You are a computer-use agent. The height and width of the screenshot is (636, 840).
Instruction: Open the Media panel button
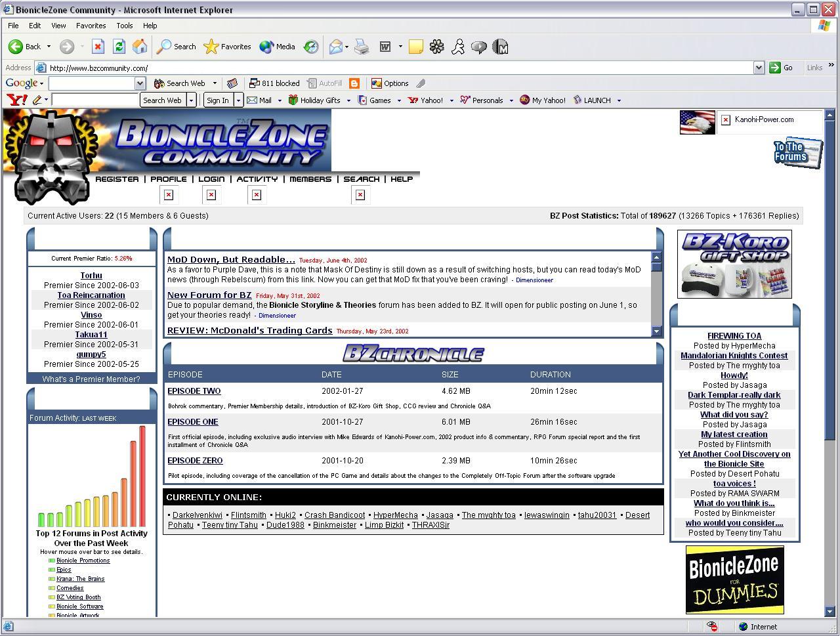pos(278,47)
